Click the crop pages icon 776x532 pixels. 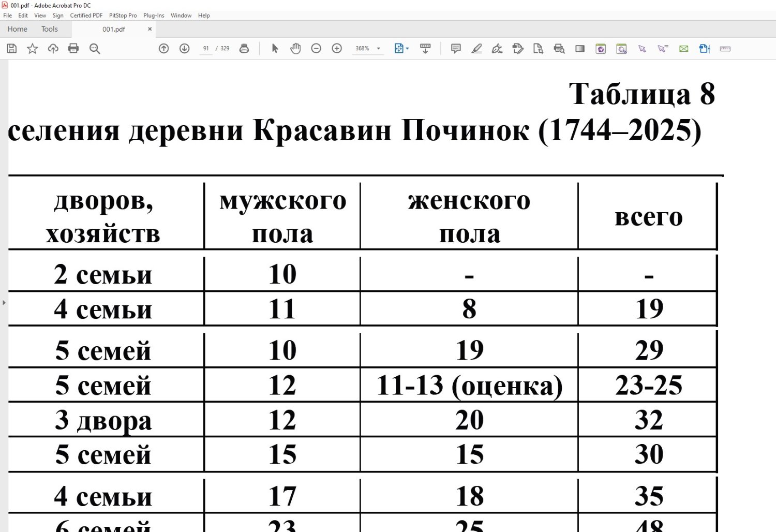pos(538,49)
